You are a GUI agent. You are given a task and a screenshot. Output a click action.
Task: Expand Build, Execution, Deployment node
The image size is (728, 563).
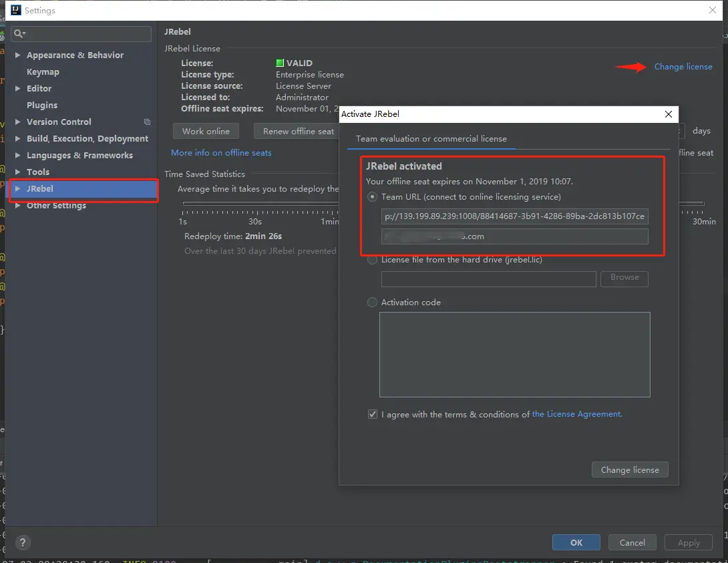point(17,138)
